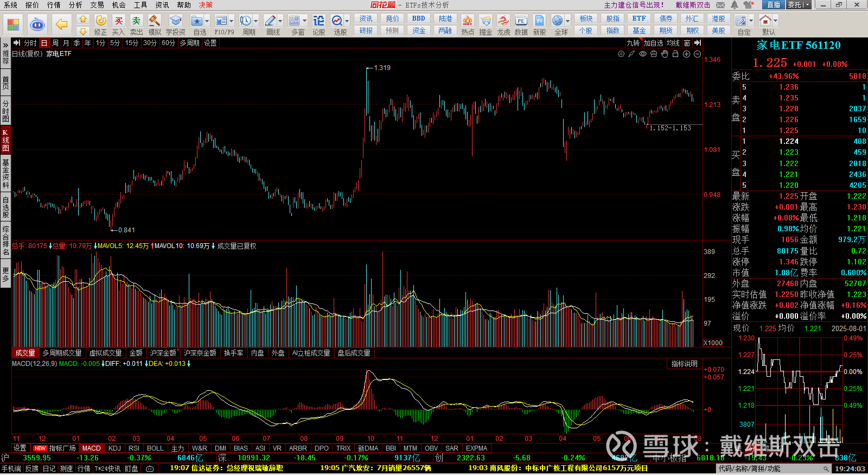The height and width of the screenshot is (475, 868).
Task: Select the 月 monthly period
Action: [66, 43]
